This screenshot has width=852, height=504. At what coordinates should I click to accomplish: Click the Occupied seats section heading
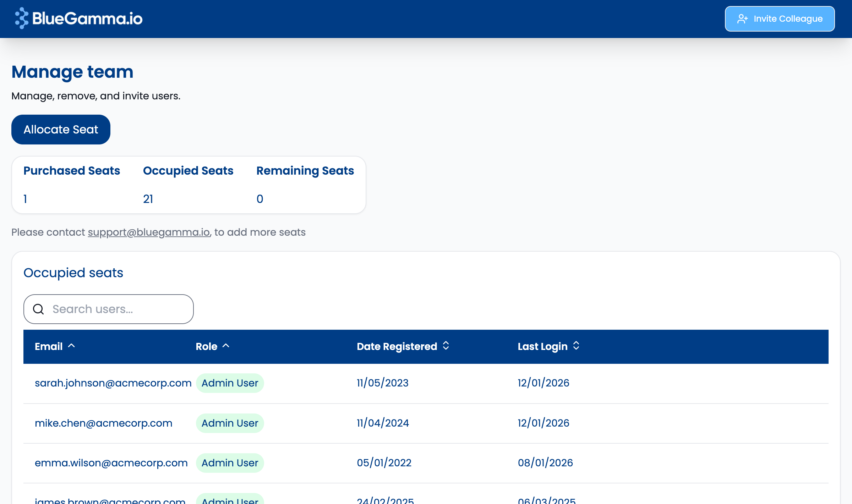tap(73, 273)
